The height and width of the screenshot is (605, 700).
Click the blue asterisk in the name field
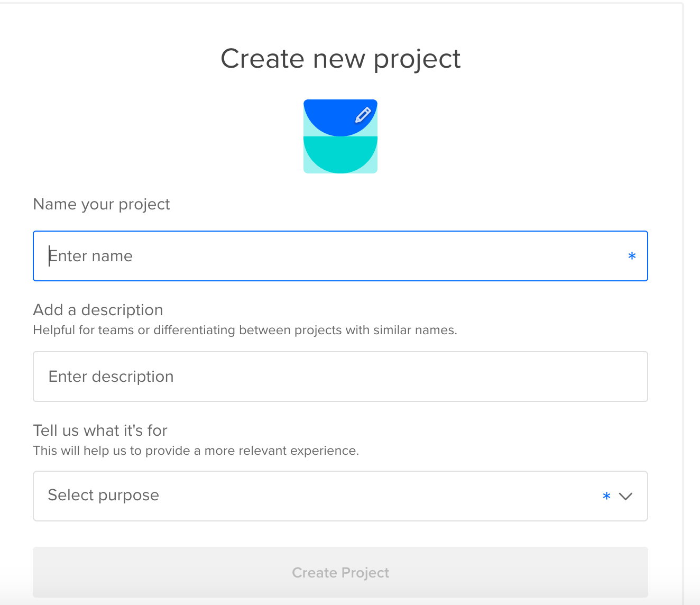631,256
